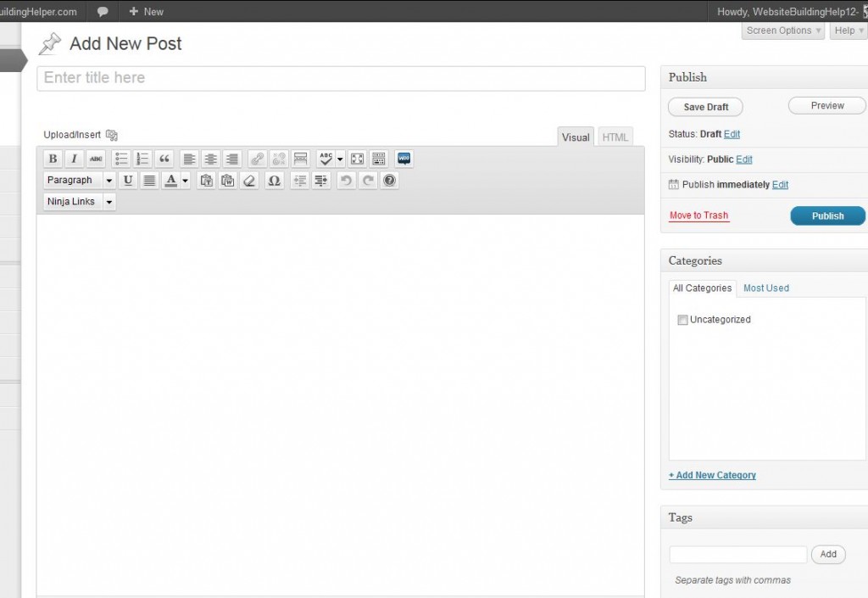Click the blue Publish button
Image resolution: width=868 pixels, height=598 pixels.
click(827, 216)
